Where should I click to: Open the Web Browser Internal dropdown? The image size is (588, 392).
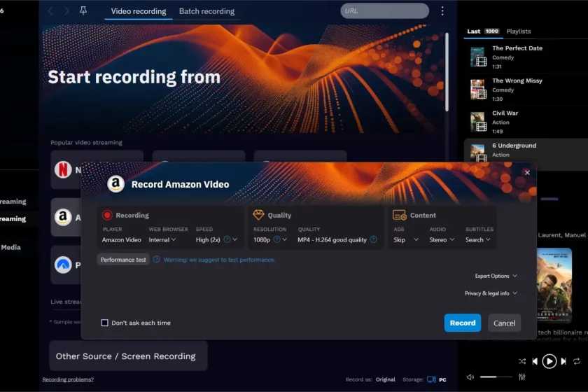[162, 239]
